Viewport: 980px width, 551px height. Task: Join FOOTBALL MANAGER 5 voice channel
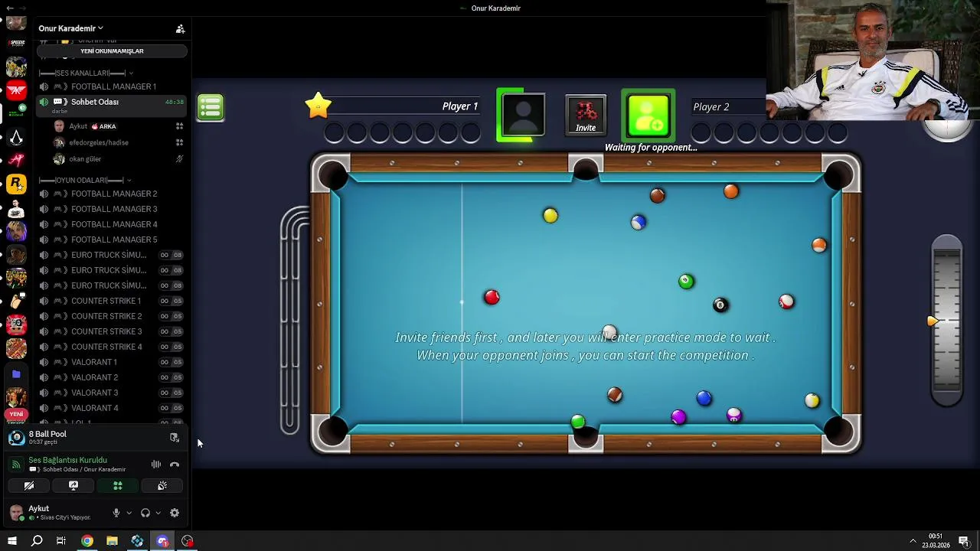[112, 240]
